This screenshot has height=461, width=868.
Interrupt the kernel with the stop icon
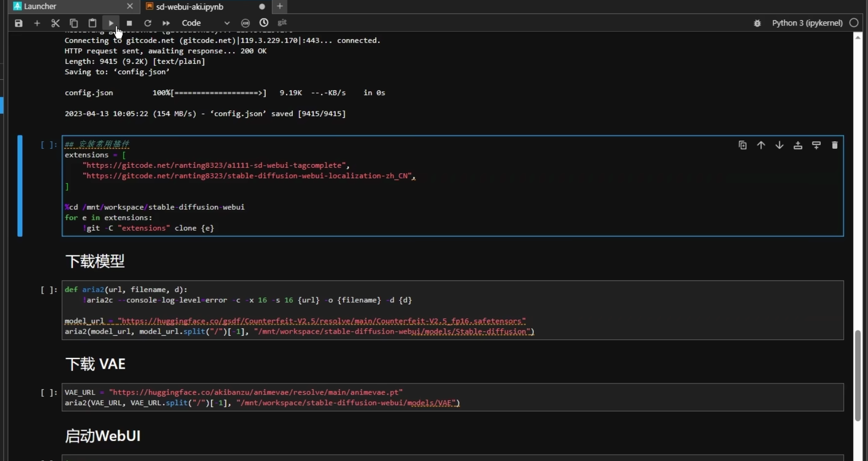(x=129, y=23)
